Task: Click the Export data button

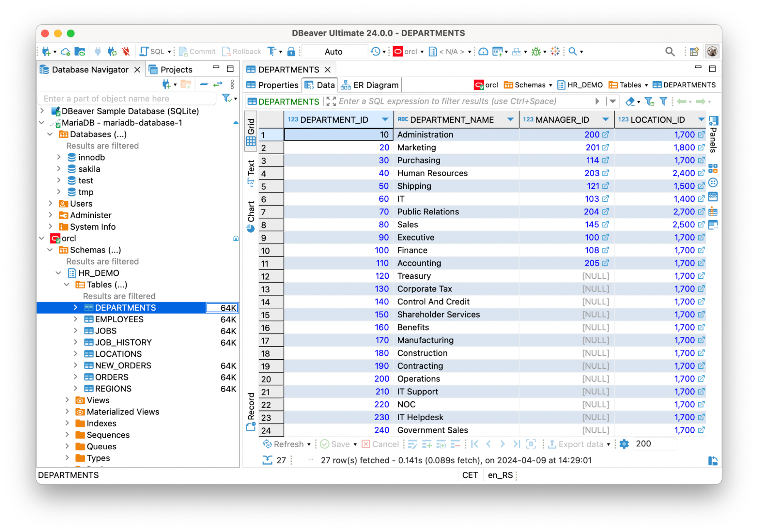Action: tap(576, 444)
